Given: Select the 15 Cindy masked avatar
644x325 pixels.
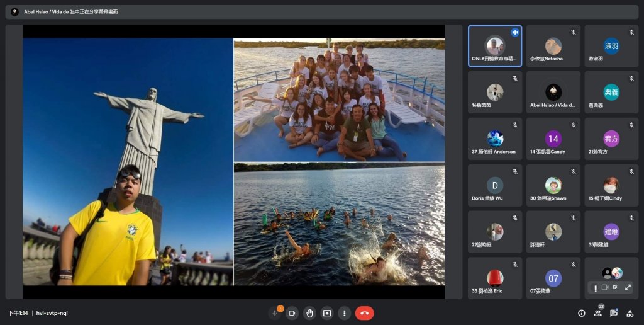Looking at the screenshot, I should pos(611,185).
